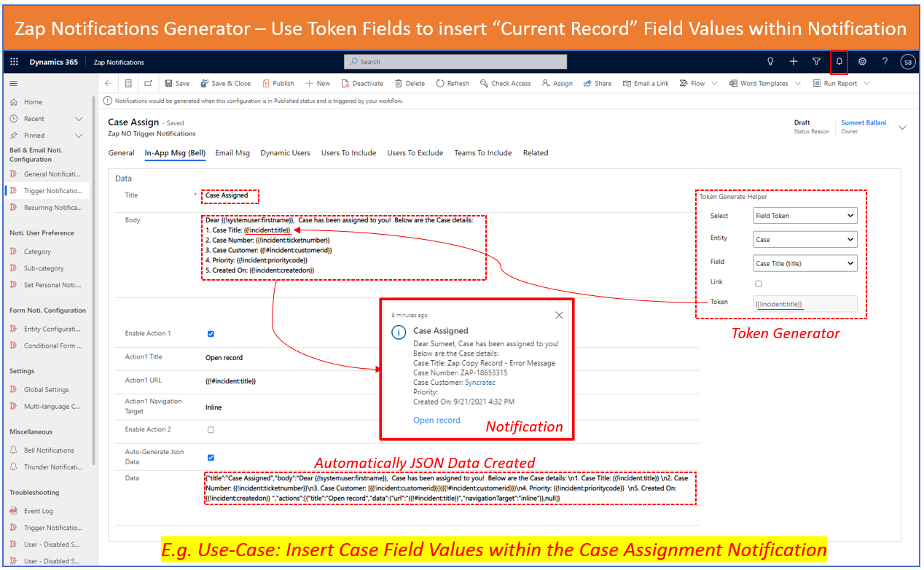Share the record

pyautogui.click(x=598, y=83)
